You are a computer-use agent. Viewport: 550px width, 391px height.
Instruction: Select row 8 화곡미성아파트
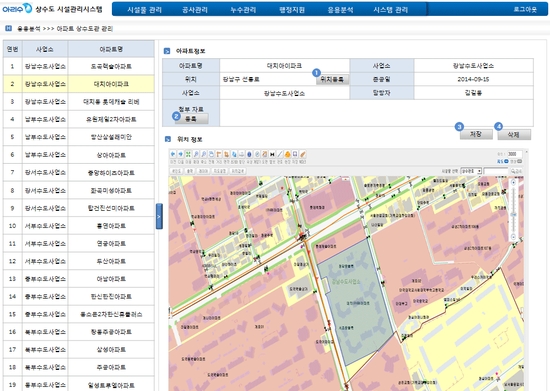pyautogui.click(x=79, y=190)
